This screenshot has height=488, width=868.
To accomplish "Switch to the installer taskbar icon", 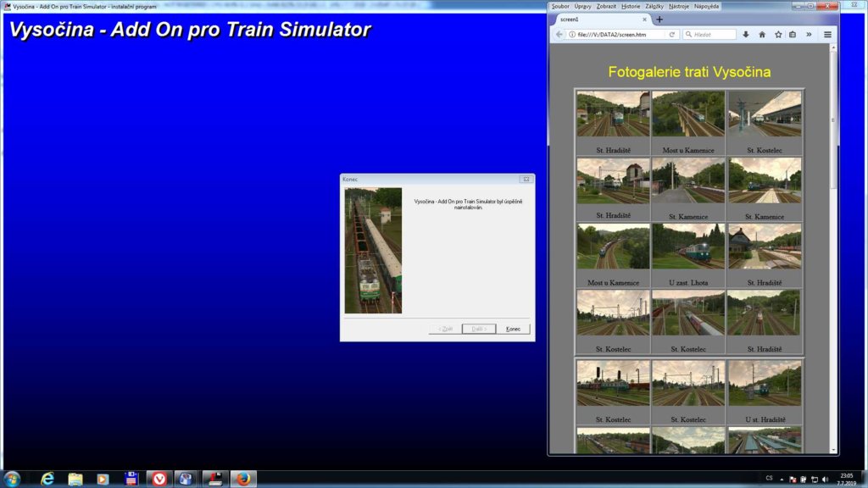I will click(x=215, y=479).
